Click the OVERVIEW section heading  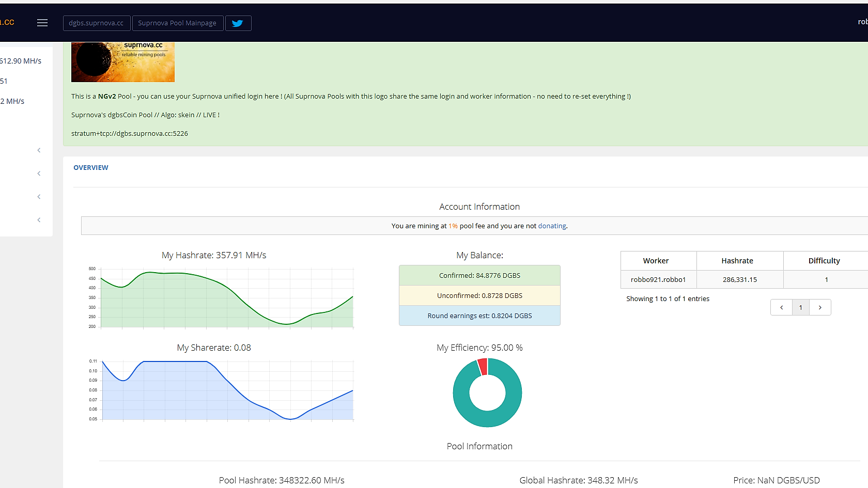coord(91,167)
